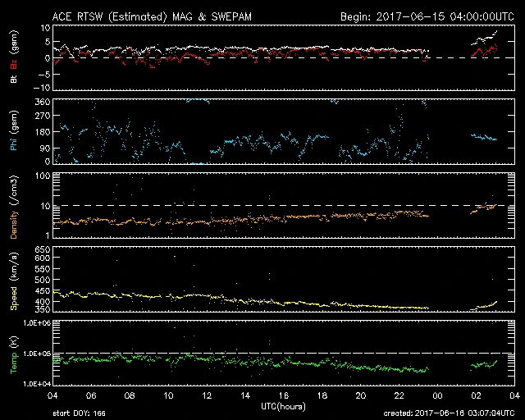Click the created timestamp at bottom right
The image size is (525, 420).
447,413
